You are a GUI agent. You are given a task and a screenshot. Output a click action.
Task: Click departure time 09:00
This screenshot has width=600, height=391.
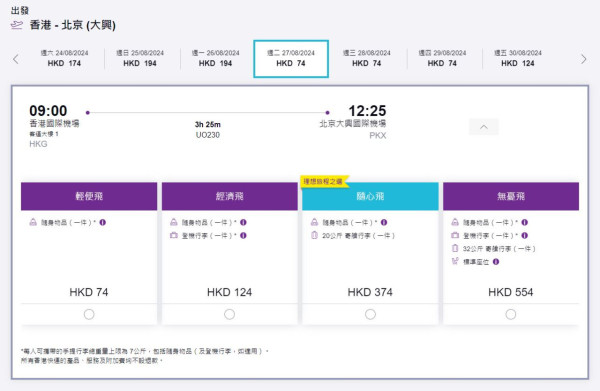[x=48, y=111]
